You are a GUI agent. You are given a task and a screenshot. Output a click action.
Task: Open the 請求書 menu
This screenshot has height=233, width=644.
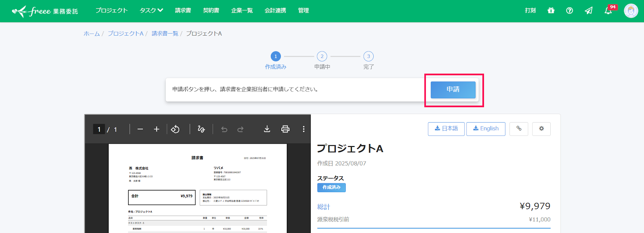coord(183,11)
